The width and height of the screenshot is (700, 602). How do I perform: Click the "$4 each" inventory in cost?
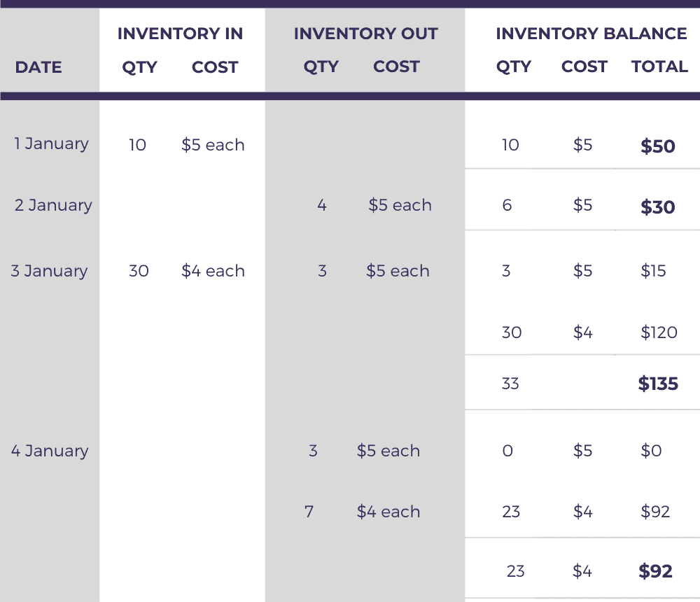coord(213,271)
